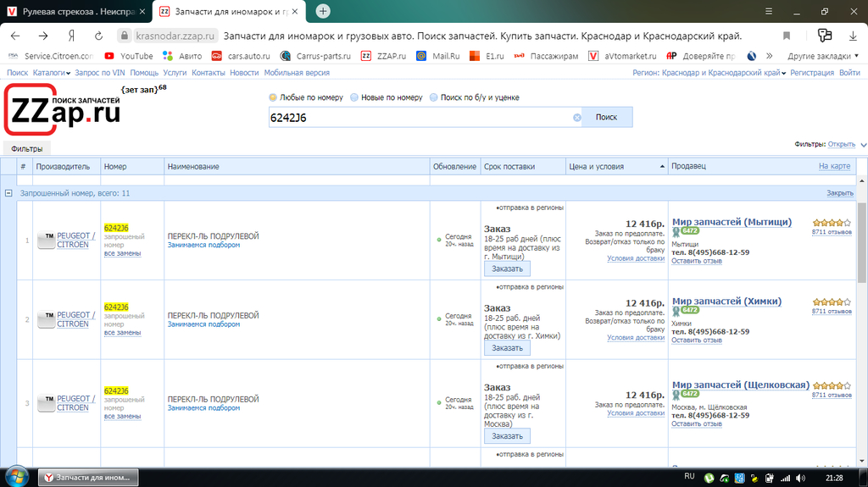The height and width of the screenshot is (487, 868).
Task: Click 'Заказать' for Мир запчастей (Химки)
Action: pos(507,347)
